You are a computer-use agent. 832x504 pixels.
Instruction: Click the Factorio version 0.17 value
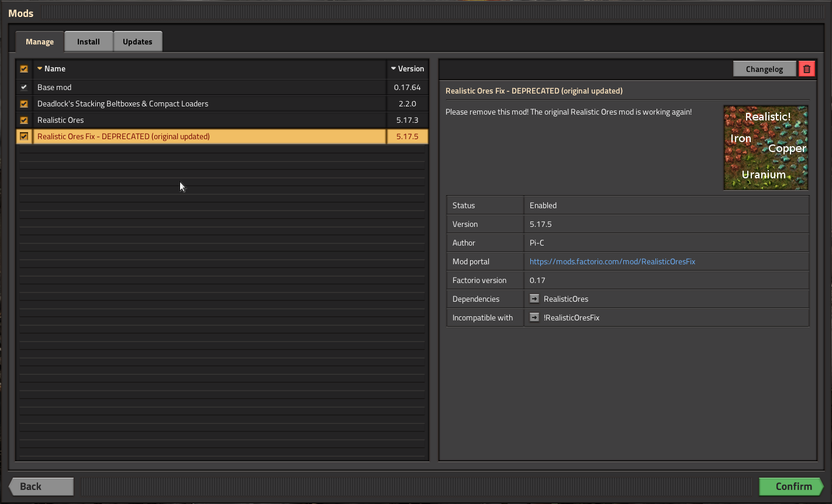coord(537,280)
